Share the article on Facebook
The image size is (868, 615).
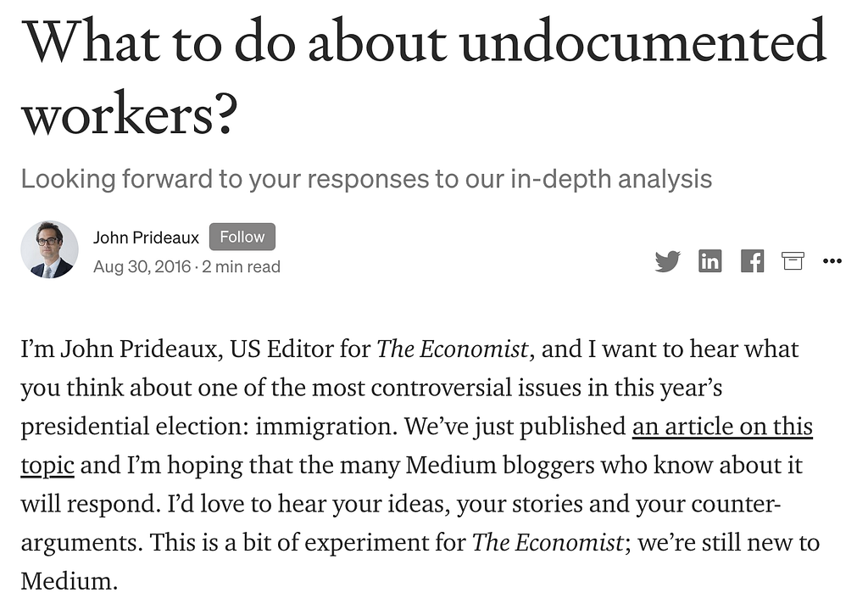point(752,260)
